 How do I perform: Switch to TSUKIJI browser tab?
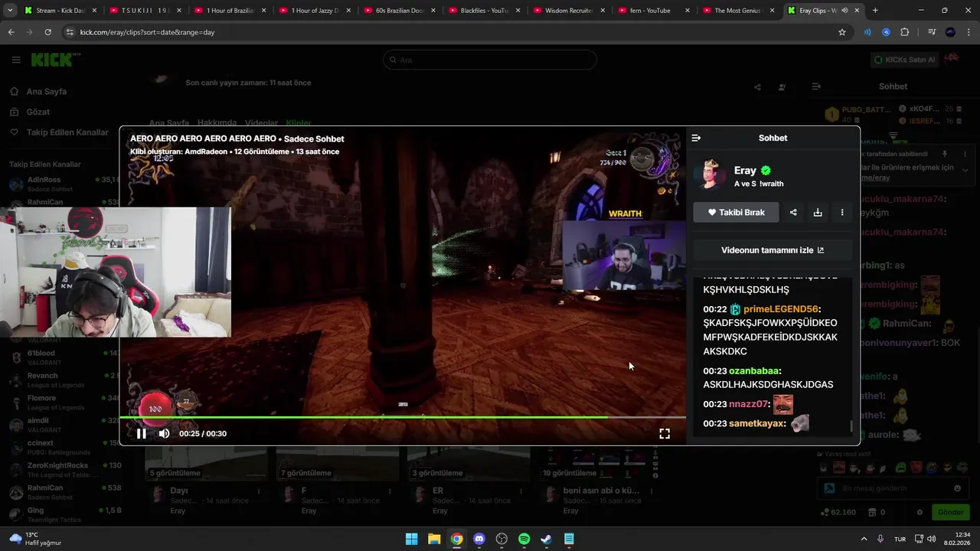pyautogui.click(x=145, y=11)
